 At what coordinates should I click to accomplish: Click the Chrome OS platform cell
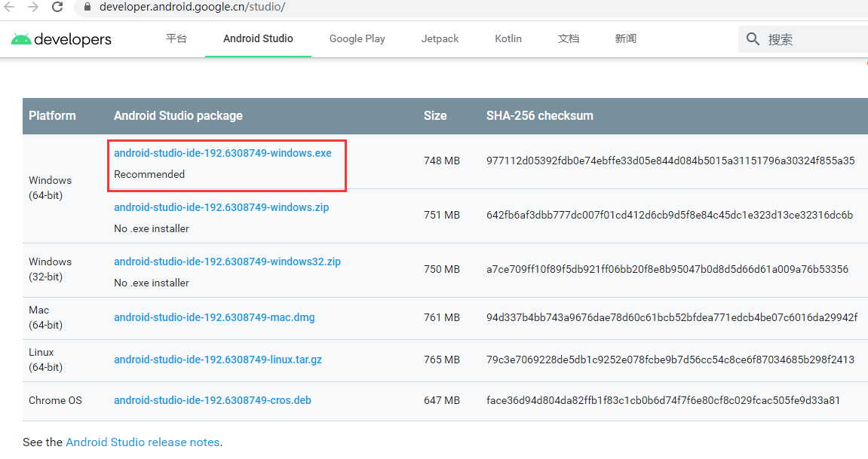coord(55,400)
